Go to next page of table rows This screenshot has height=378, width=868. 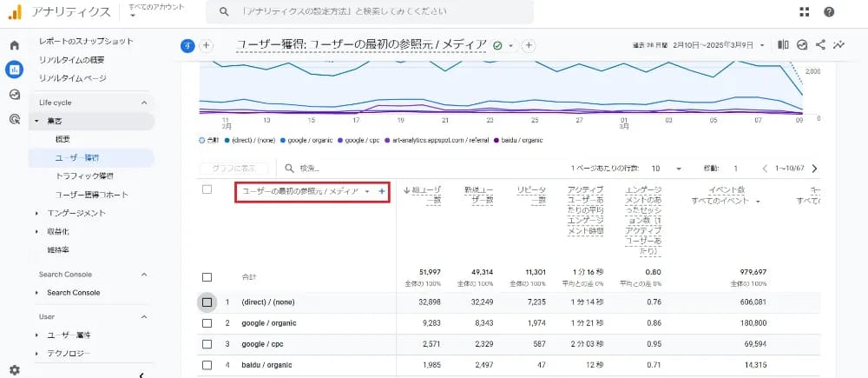pyautogui.click(x=814, y=169)
